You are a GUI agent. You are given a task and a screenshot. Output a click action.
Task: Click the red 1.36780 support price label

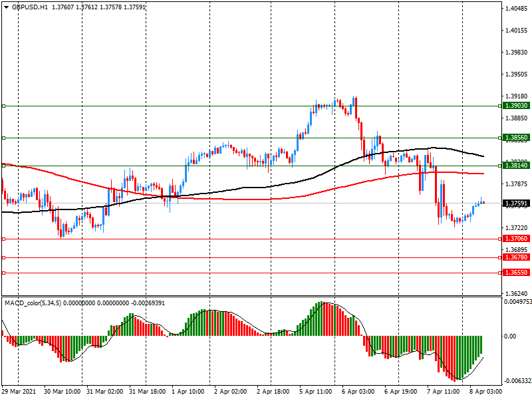[516, 257]
